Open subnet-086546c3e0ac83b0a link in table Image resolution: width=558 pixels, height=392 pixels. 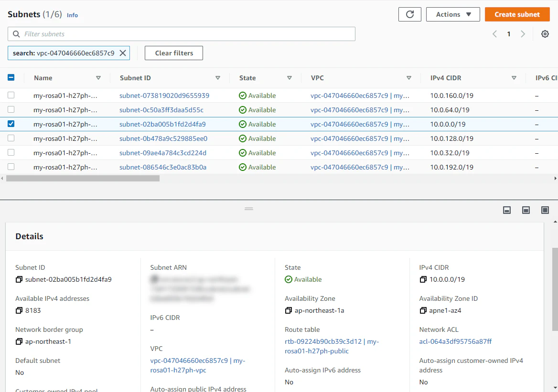(x=162, y=167)
